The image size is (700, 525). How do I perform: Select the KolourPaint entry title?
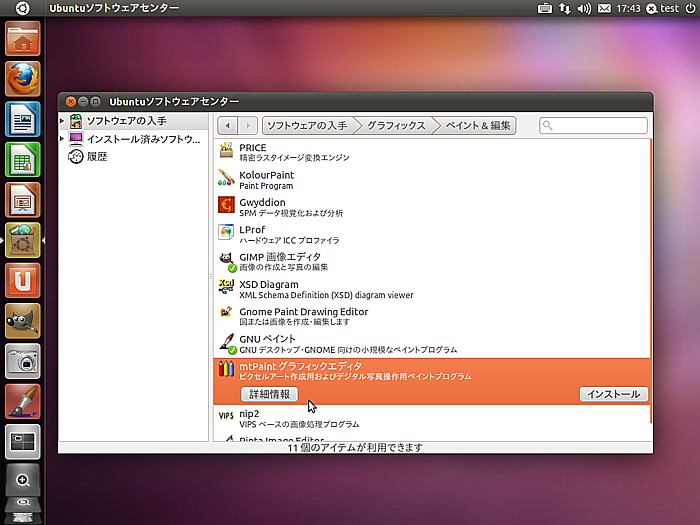pyautogui.click(x=267, y=175)
